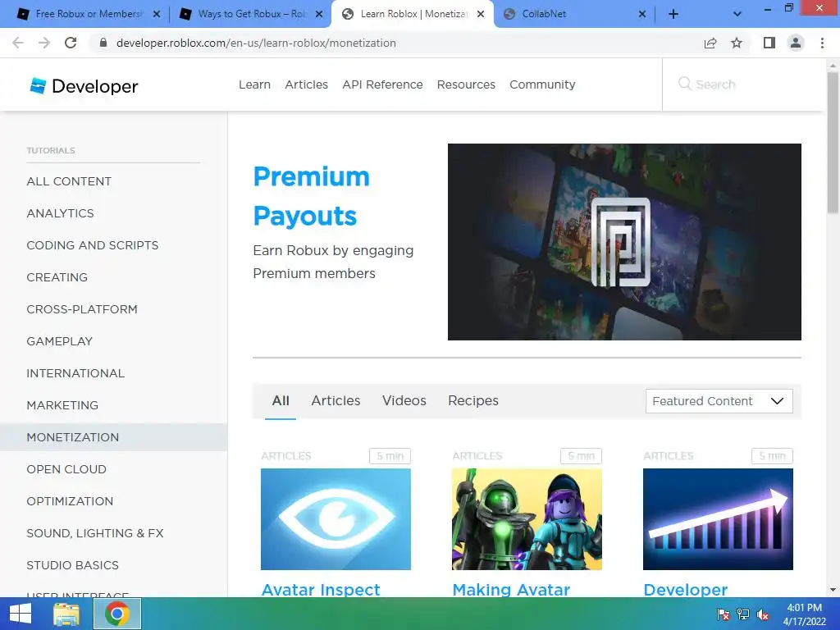
Task: Open Making Avatar characters thumbnail
Action: [527, 519]
